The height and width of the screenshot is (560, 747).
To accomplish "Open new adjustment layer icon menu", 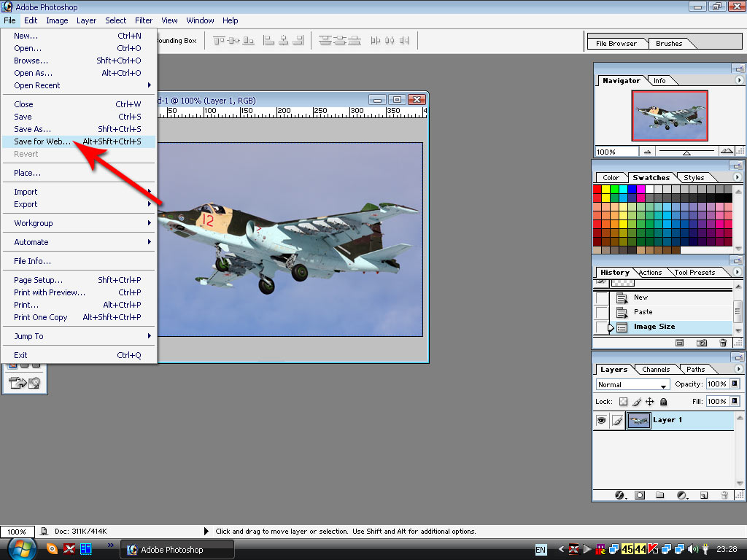I will click(x=682, y=495).
